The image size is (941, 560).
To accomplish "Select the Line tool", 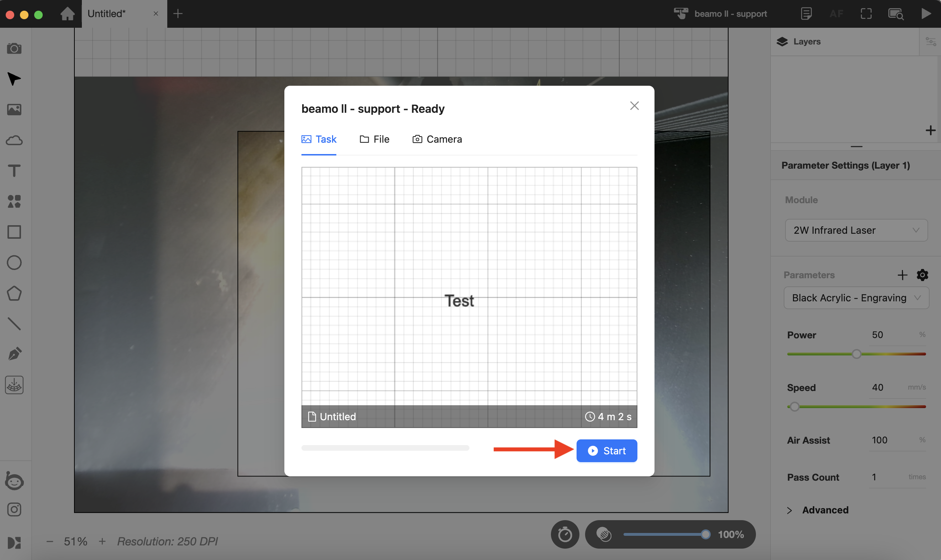I will [14, 324].
